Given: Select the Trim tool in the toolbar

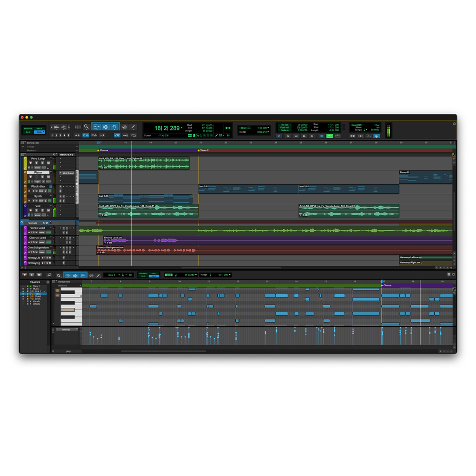Looking at the screenshot, I should [96, 127].
